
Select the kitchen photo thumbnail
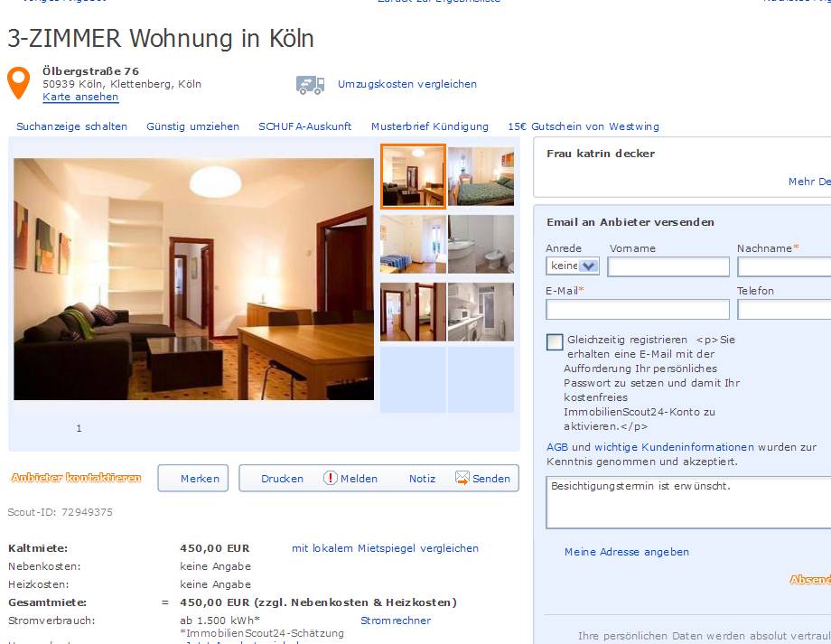pyautogui.click(x=481, y=312)
